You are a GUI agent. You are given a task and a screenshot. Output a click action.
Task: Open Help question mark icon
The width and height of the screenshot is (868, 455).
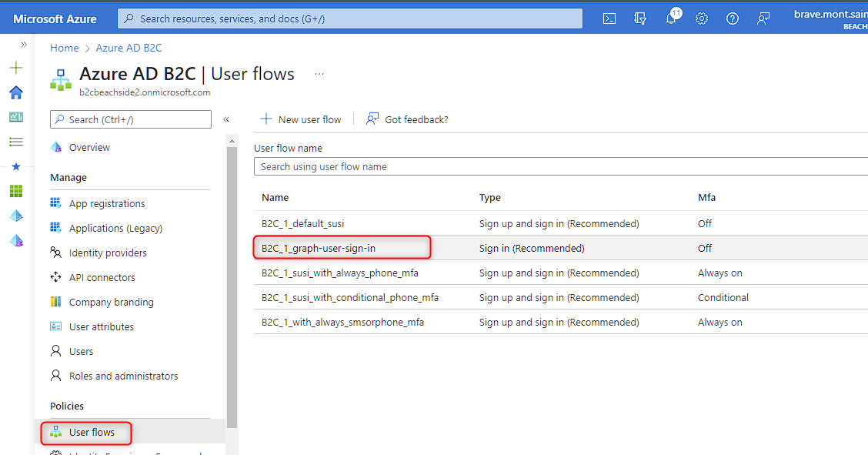pyautogui.click(x=733, y=18)
